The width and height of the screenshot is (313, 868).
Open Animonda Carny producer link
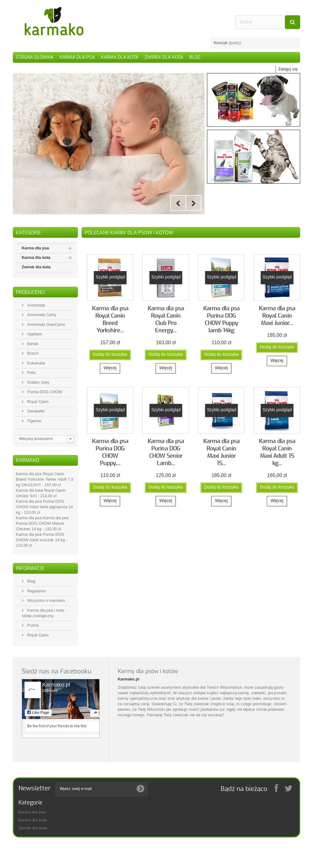pyautogui.click(x=42, y=315)
